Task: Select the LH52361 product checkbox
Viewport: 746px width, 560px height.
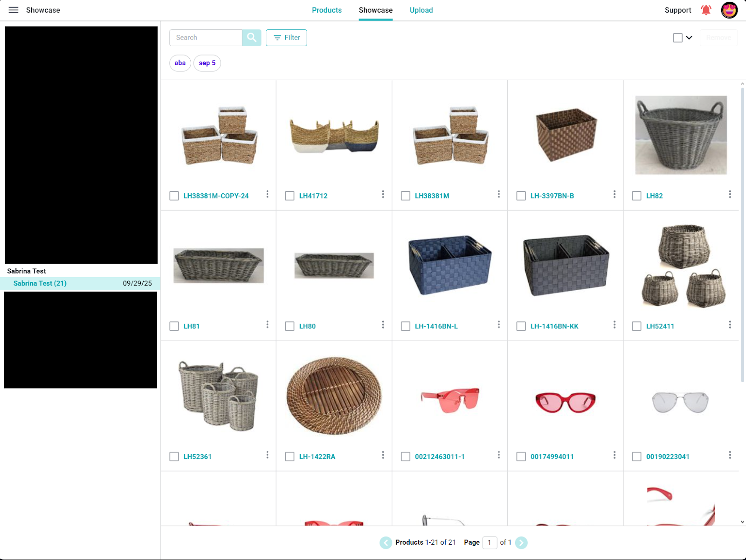Action: click(x=174, y=457)
